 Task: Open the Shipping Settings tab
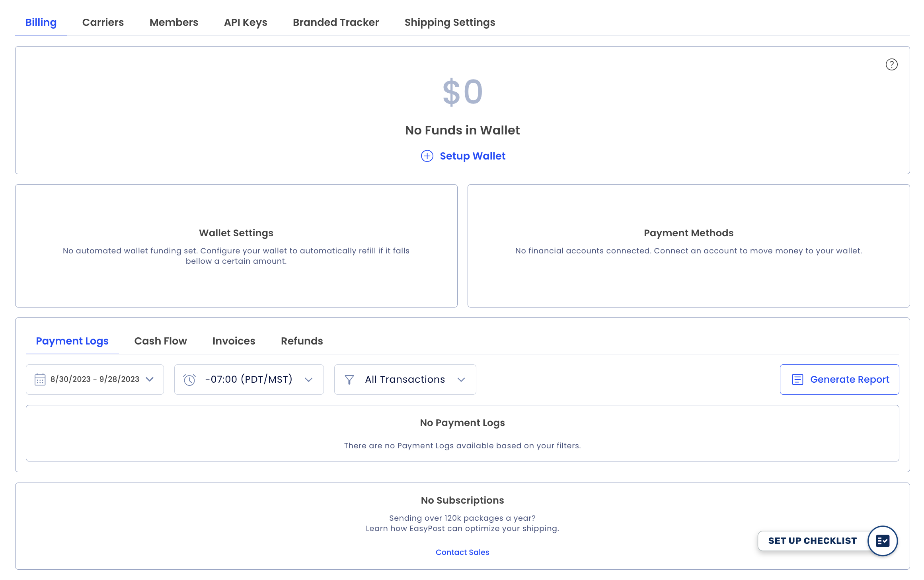(x=450, y=22)
